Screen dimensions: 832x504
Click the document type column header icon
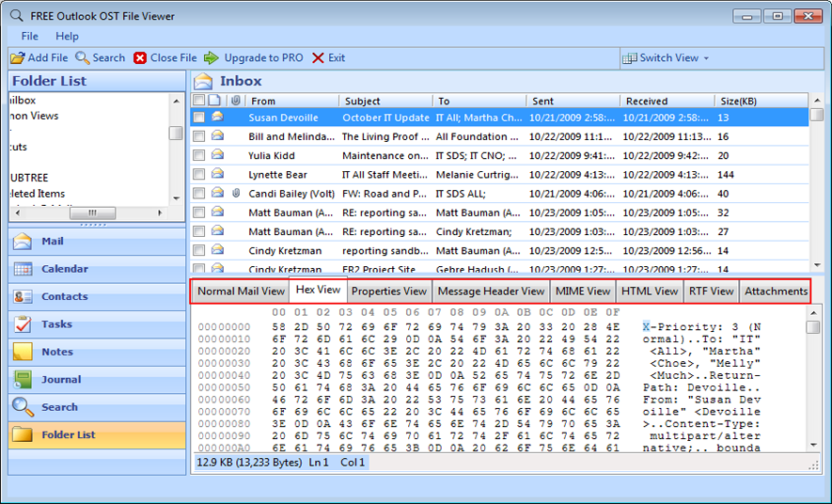[214, 101]
